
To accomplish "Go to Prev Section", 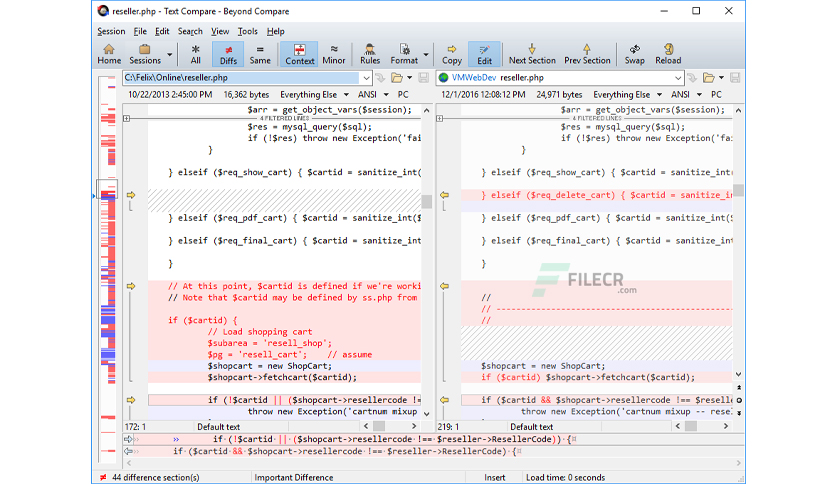I will 587,54.
